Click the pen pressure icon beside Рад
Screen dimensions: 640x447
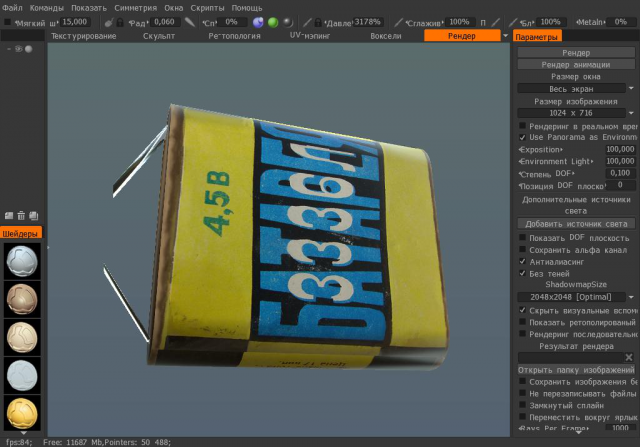tap(109, 22)
